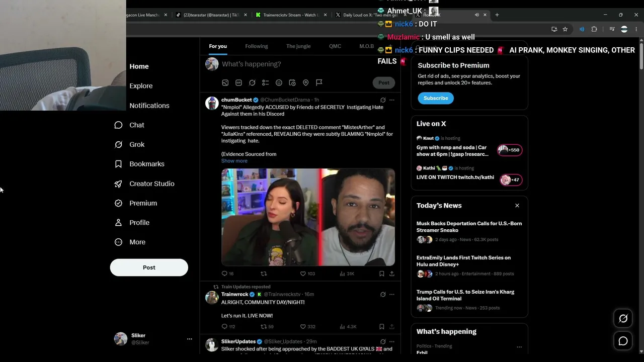The width and height of the screenshot is (644, 362).
Task: Share Trainwreck's post
Action: tap(392, 326)
